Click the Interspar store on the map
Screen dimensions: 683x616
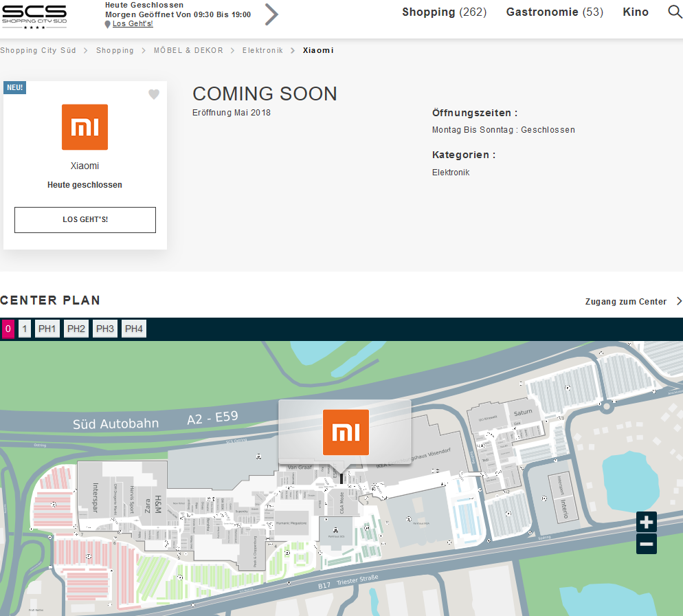[96, 498]
